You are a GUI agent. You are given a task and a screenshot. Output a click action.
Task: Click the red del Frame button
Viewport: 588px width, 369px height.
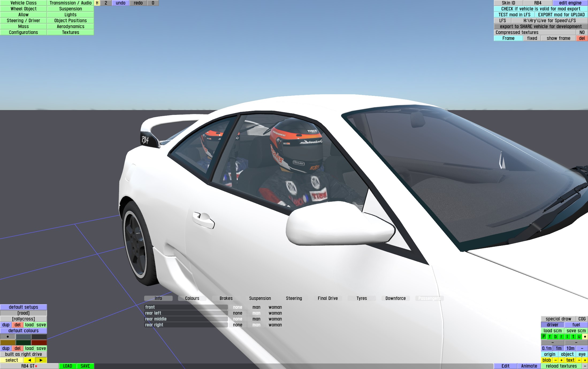[x=582, y=38]
